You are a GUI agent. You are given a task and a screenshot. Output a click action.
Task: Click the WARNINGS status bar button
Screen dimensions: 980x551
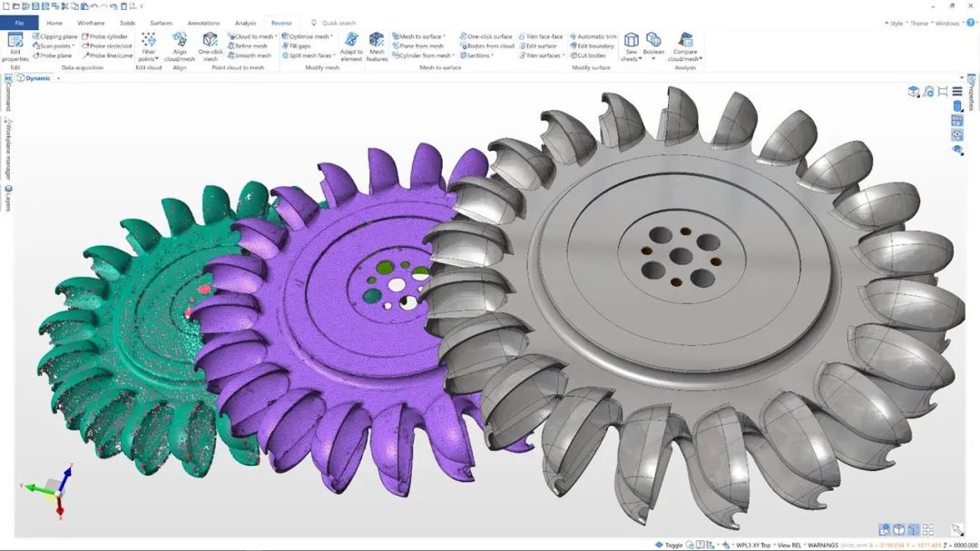824,545
